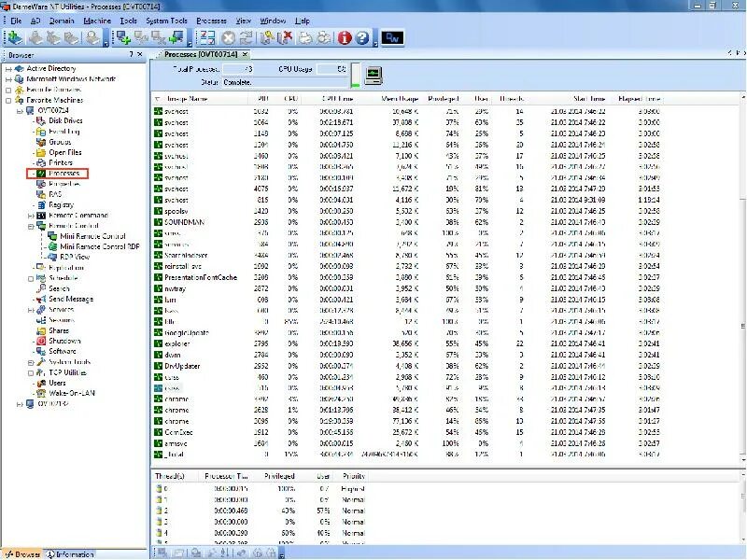Switch to the Information bottom tab
The image size is (747, 560).
pos(71,554)
